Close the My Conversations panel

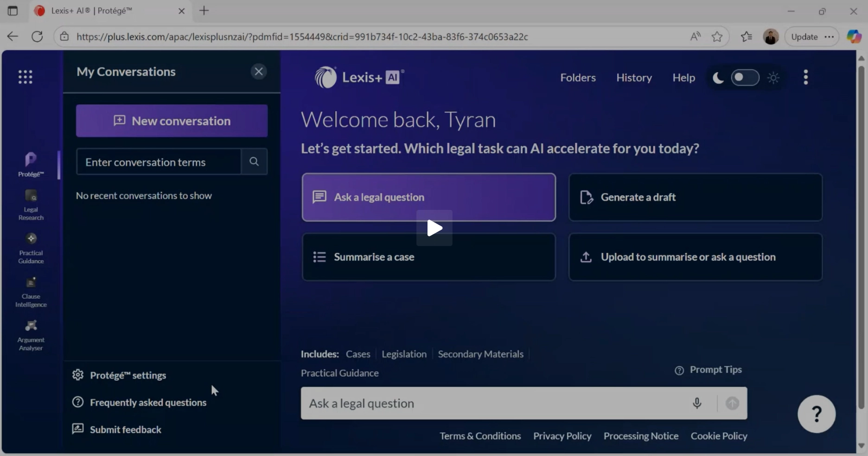click(259, 71)
